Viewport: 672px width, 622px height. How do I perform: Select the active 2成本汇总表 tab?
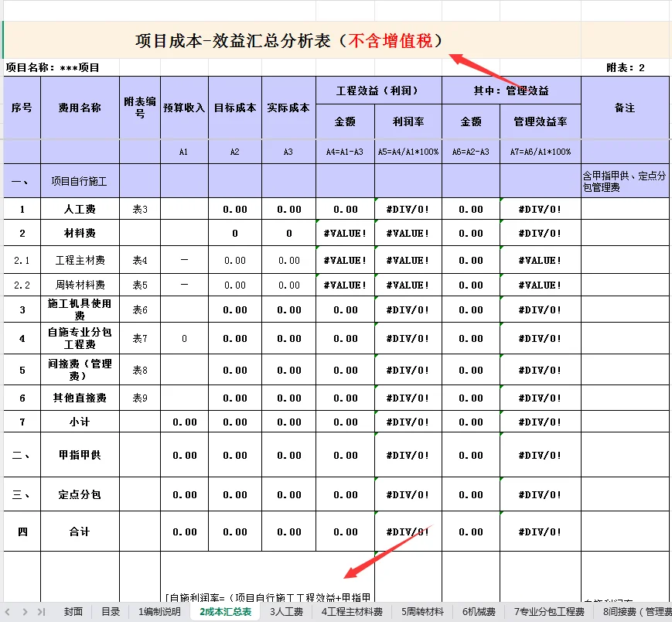pos(226,610)
